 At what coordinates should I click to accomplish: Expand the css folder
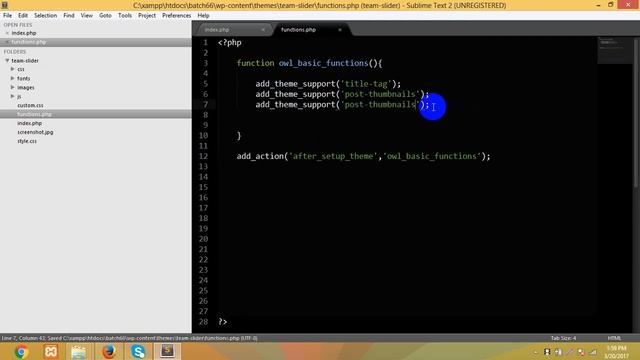13,69
